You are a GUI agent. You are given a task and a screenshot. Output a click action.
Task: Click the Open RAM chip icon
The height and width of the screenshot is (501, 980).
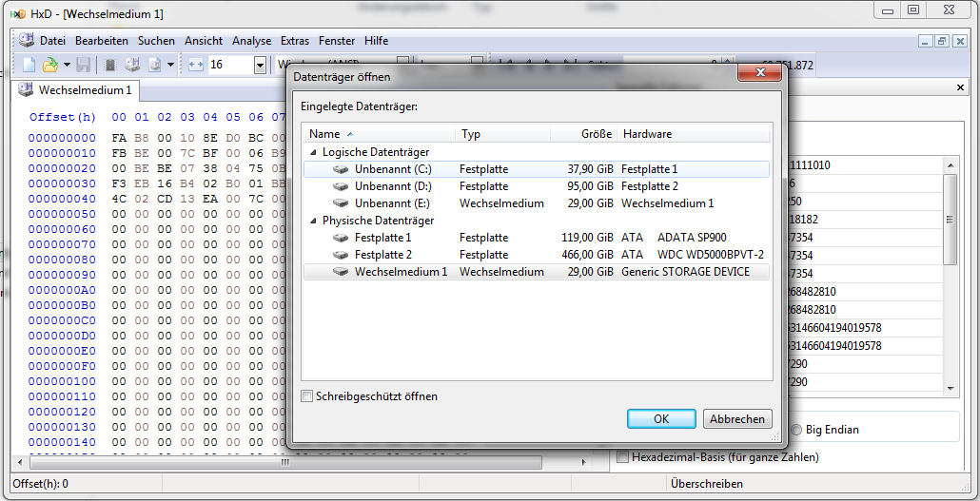pos(110,65)
